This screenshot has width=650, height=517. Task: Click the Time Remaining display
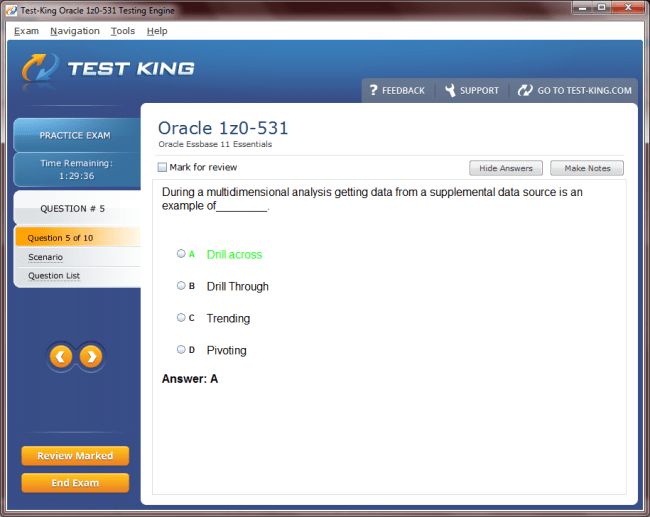click(77, 170)
